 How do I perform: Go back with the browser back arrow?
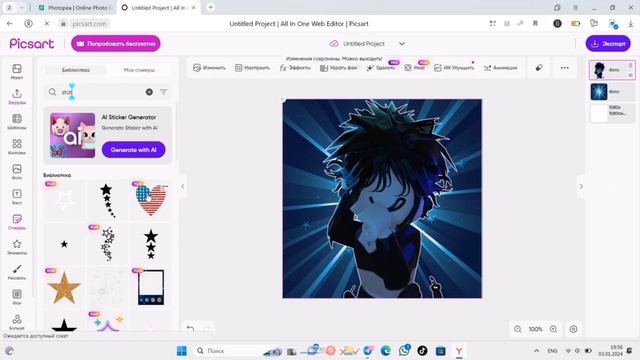[x=10, y=24]
